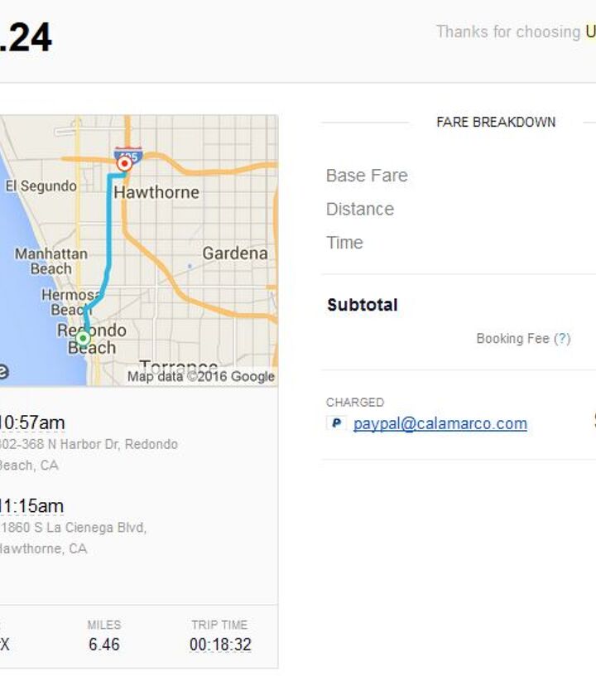Click the I-405 highway shield icon
The image size is (596, 700).
pos(127,152)
